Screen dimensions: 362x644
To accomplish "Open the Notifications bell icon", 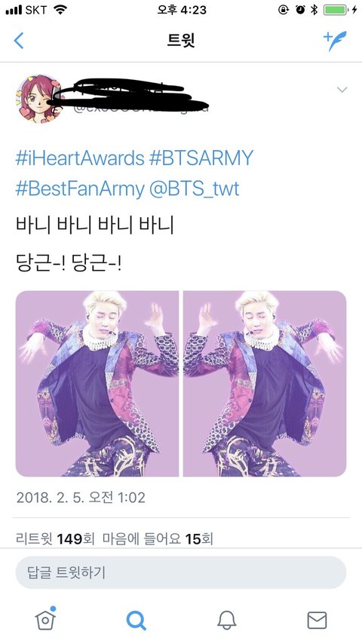I will (x=227, y=620).
